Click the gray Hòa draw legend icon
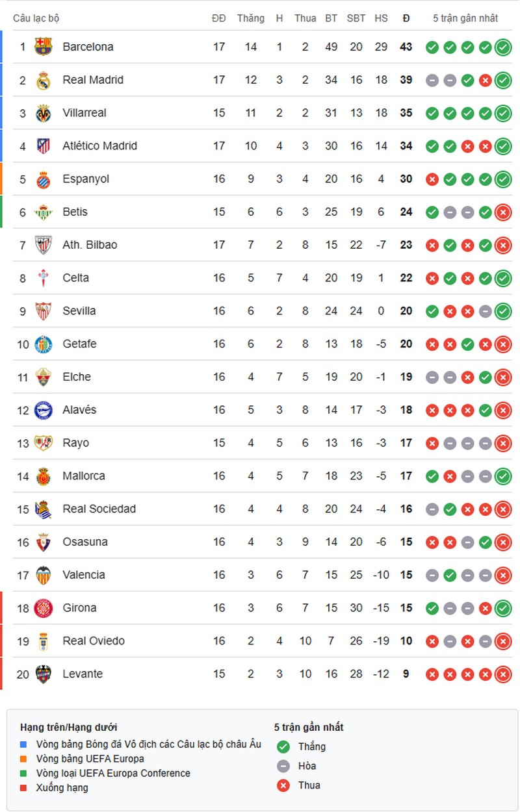Screen dimensions: 520x812 click(283, 766)
